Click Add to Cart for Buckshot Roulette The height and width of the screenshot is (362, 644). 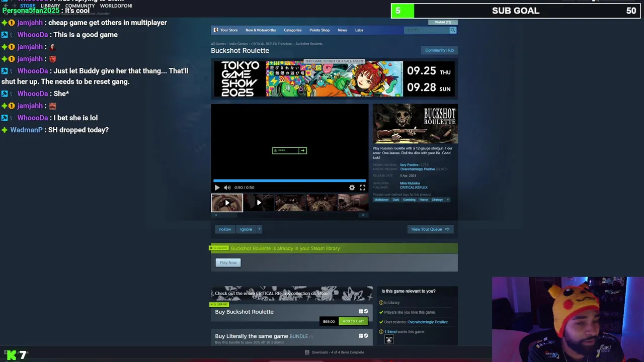pyautogui.click(x=353, y=321)
